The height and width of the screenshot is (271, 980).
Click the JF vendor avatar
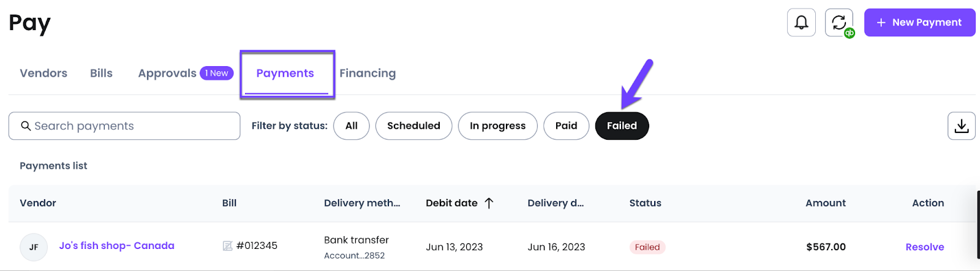(34, 247)
